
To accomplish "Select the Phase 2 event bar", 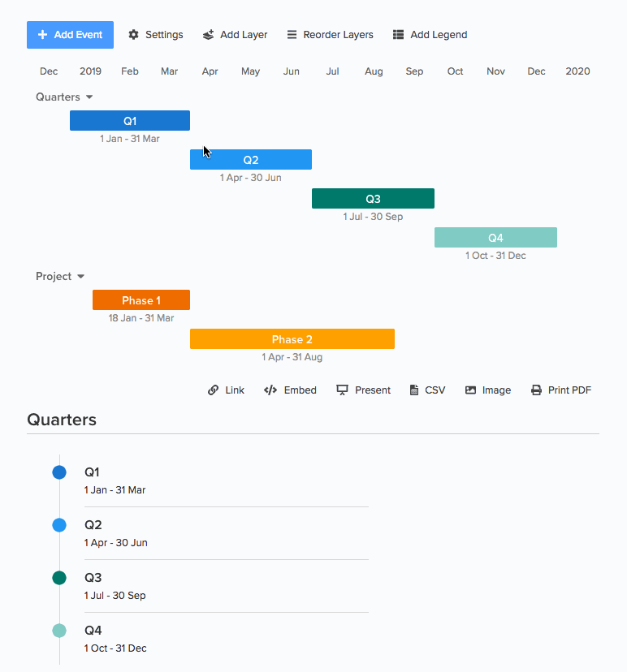I will click(292, 339).
